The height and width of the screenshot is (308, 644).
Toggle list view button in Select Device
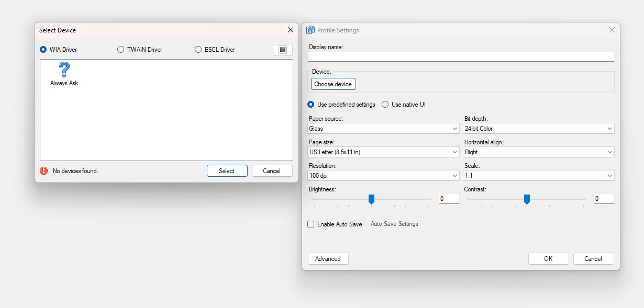point(283,50)
